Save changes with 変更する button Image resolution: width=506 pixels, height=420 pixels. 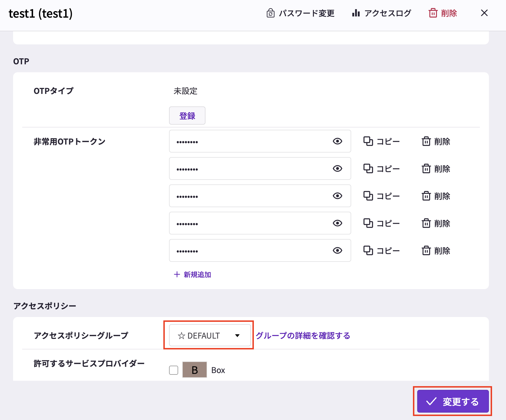pos(453,402)
